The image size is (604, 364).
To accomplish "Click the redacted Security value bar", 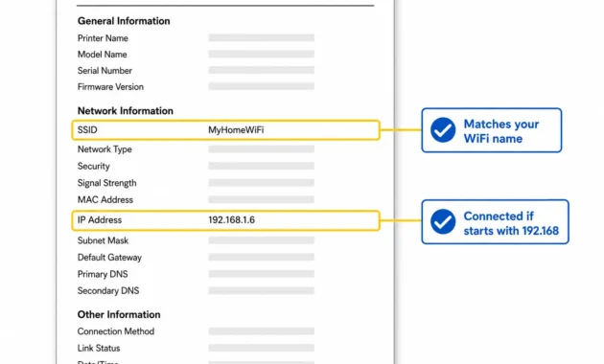I will point(261,166).
